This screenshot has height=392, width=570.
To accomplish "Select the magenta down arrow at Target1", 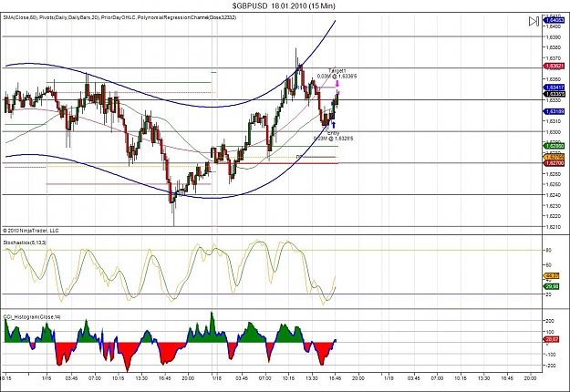I will click(x=337, y=84).
